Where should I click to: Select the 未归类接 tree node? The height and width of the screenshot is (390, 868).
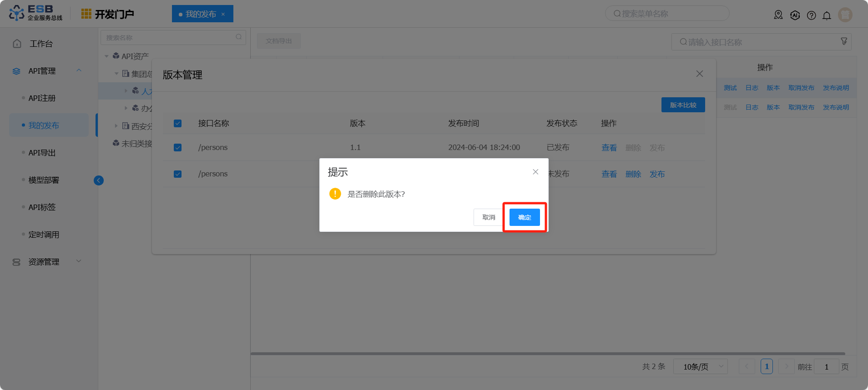(132, 144)
